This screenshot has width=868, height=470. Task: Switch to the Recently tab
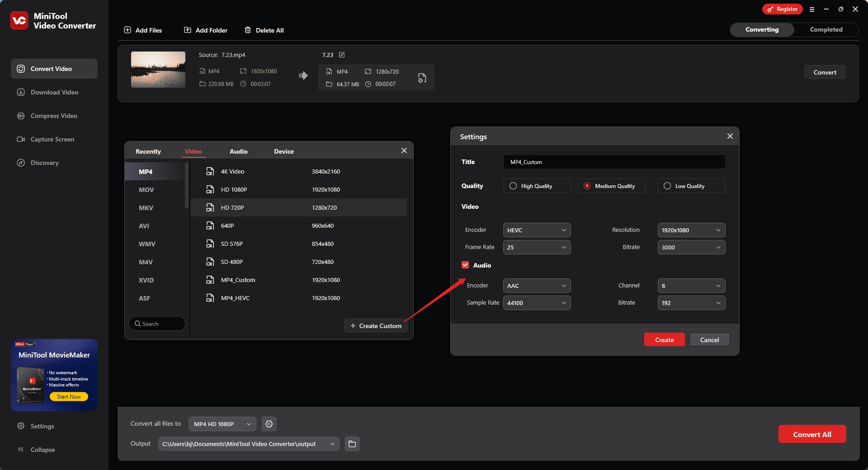coord(148,151)
